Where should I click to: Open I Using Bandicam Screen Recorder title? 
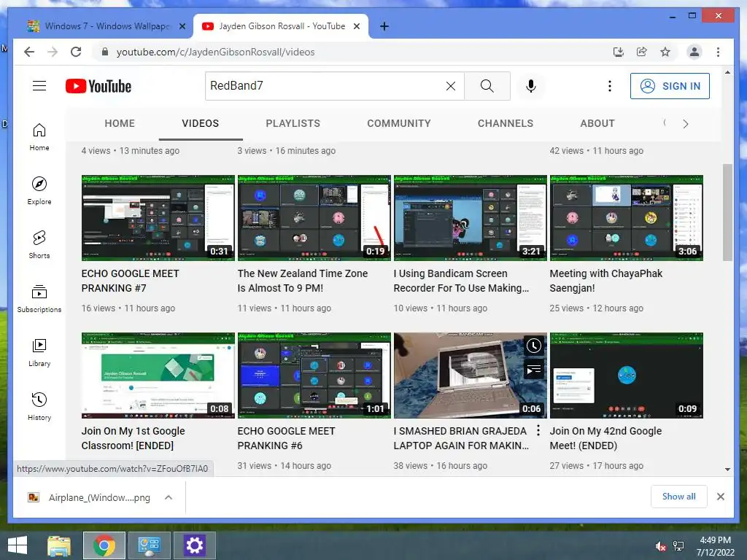coord(461,281)
